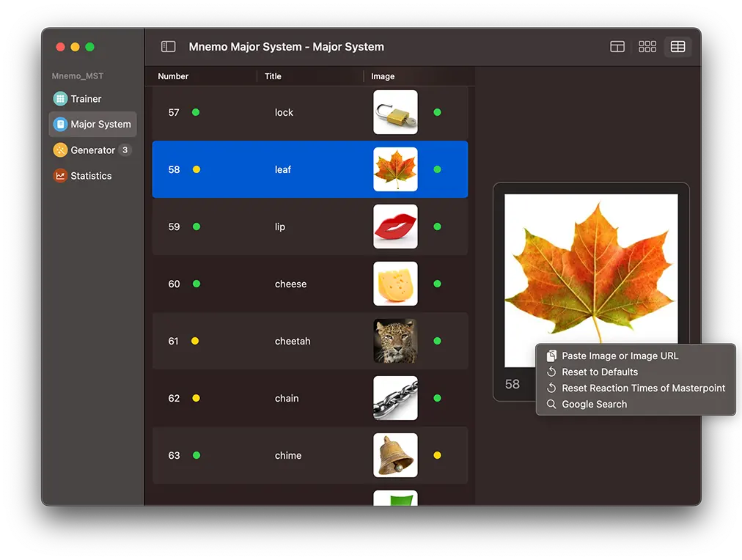Open the Statistics chart icon
The image size is (742, 560).
coord(59,175)
